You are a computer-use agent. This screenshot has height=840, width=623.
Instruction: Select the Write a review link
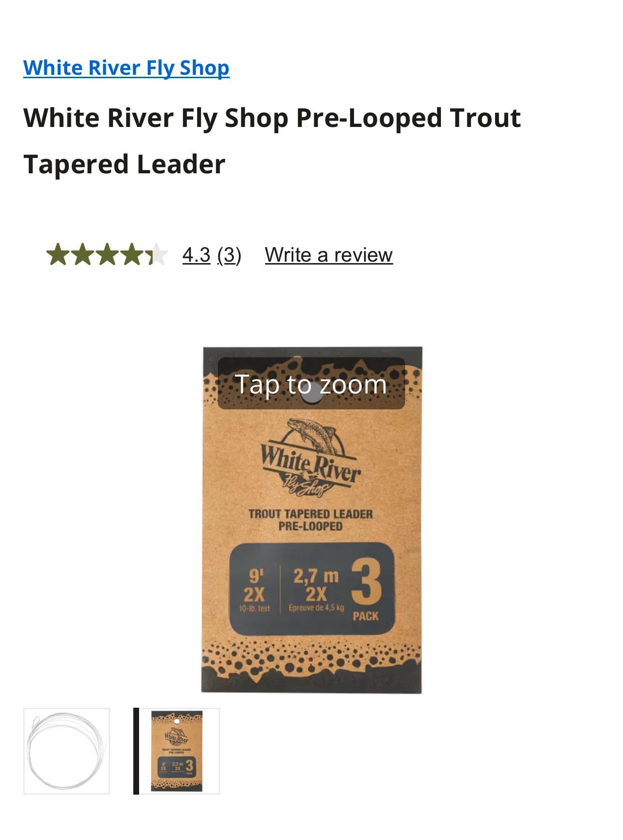pyautogui.click(x=329, y=255)
